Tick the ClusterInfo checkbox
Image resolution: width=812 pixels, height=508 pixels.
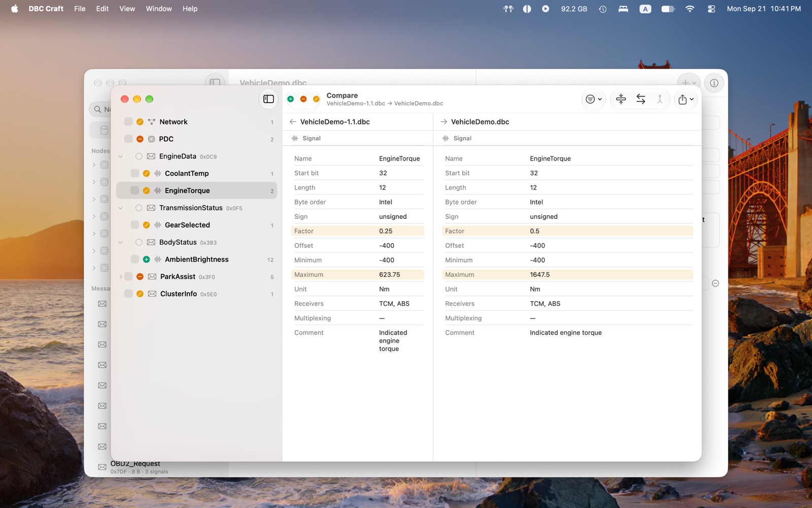click(128, 294)
